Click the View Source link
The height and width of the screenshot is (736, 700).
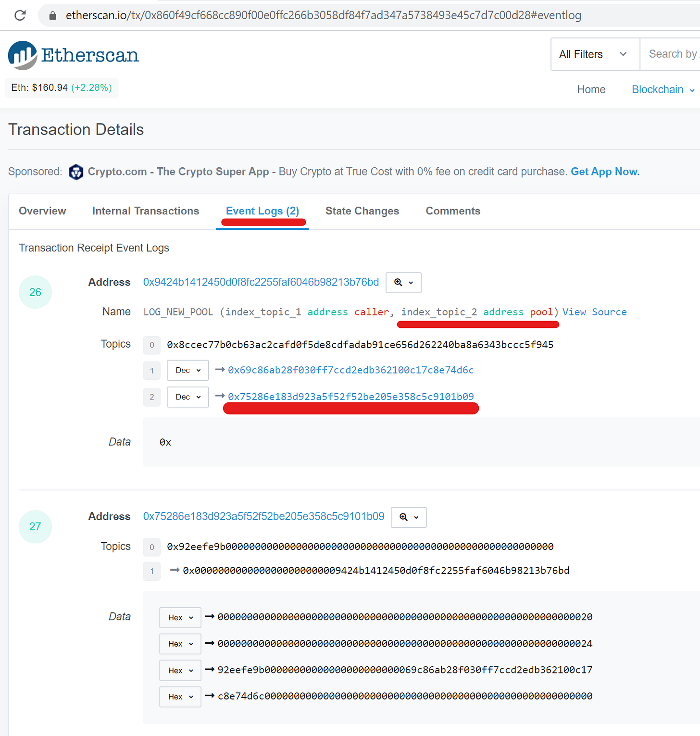595,312
